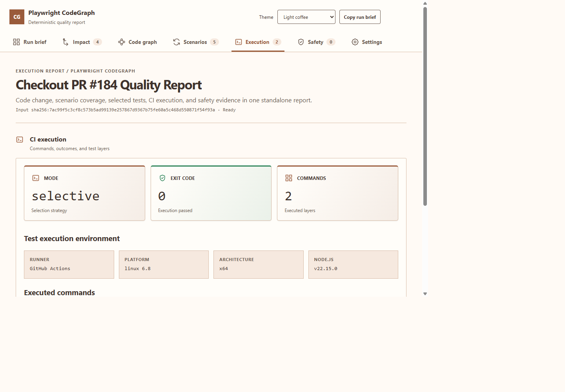This screenshot has width=565, height=392.
Task: Click the Copy run brief button
Action: coord(360,17)
